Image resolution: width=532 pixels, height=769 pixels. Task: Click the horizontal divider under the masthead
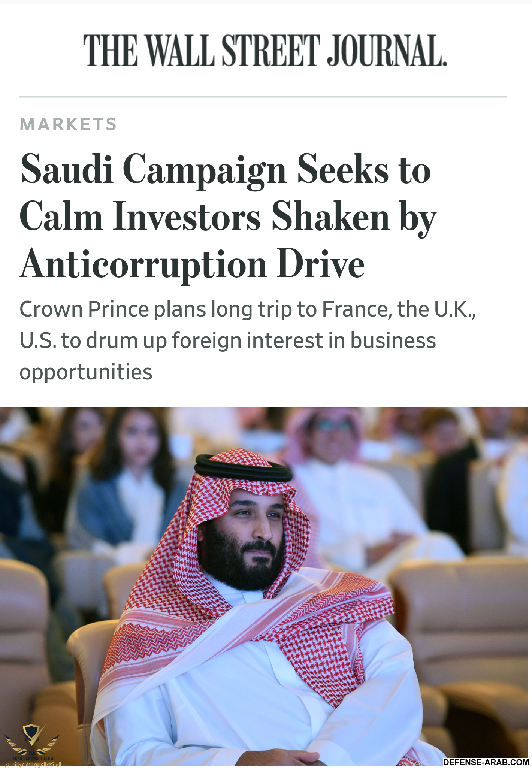click(263, 97)
